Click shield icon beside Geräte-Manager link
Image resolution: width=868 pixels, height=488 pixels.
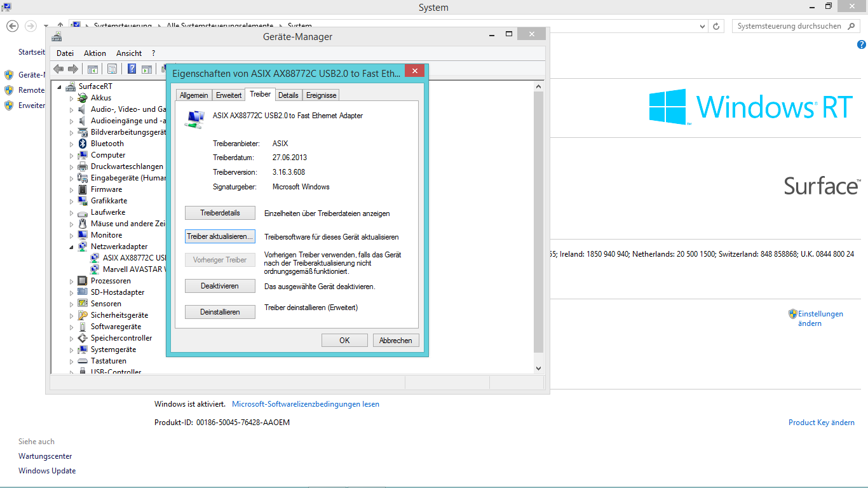pyautogui.click(x=9, y=75)
